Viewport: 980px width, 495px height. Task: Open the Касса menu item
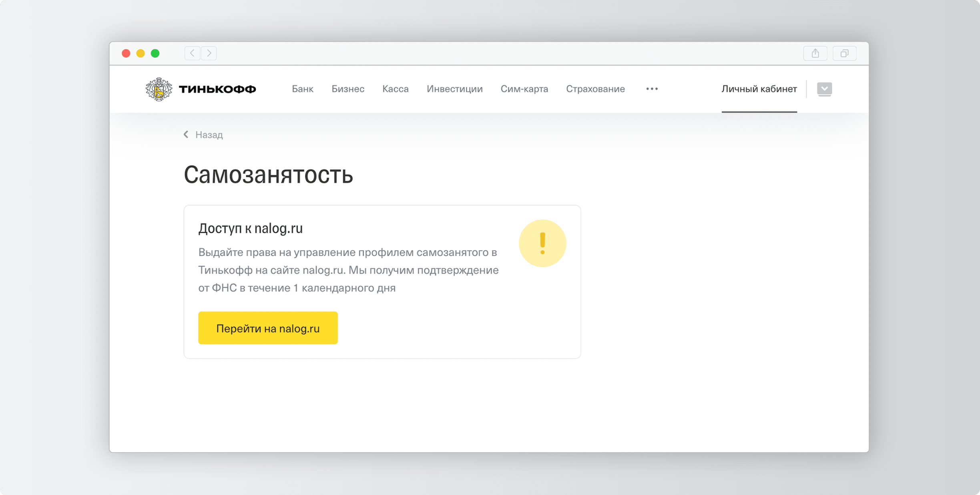tap(396, 89)
